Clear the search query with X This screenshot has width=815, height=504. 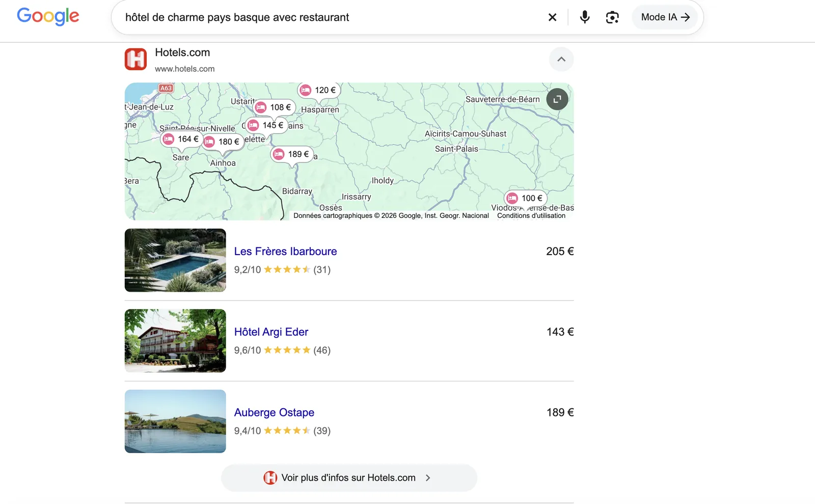pos(552,17)
